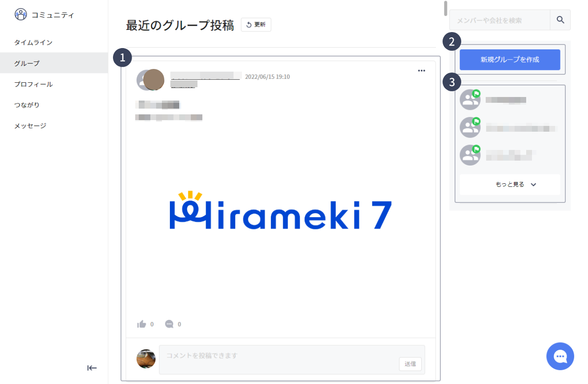Open the post's three-dot options menu
588x384 pixels.
pyautogui.click(x=422, y=71)
